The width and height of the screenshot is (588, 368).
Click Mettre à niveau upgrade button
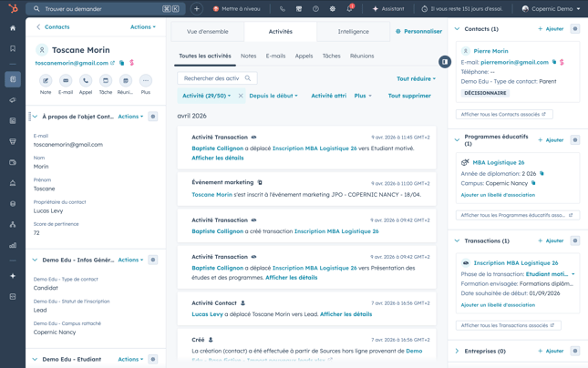click(x=237, y=8)
